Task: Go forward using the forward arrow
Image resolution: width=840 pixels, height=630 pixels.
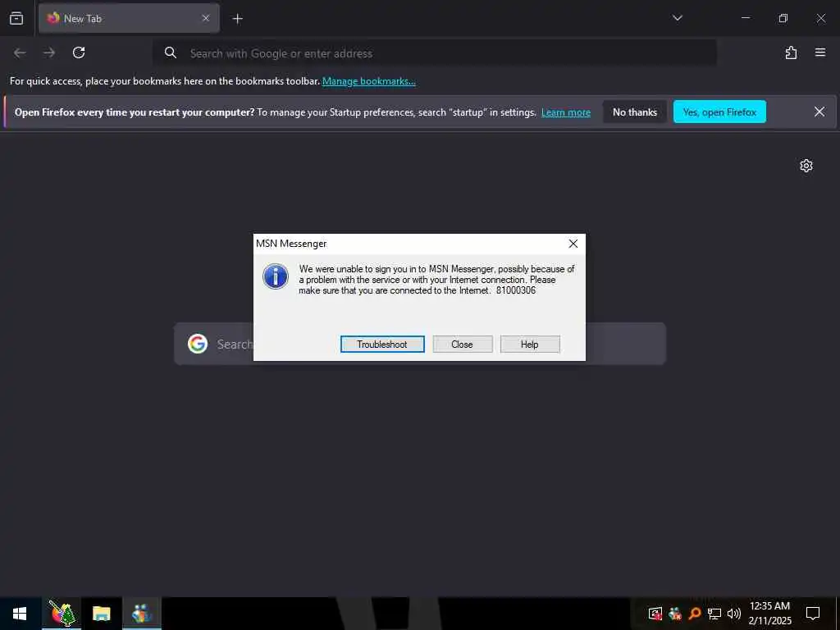Action: coord(49,52)
